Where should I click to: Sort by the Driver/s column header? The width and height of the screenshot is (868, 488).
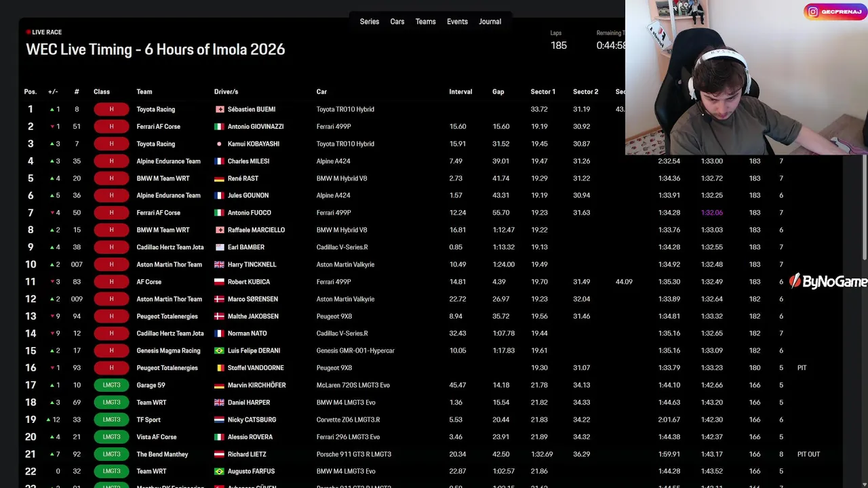[x=226, y=91]
